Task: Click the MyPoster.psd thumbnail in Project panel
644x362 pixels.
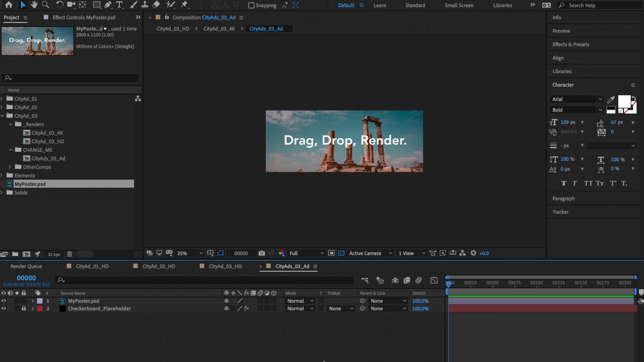Action: [x=38, y=40]
